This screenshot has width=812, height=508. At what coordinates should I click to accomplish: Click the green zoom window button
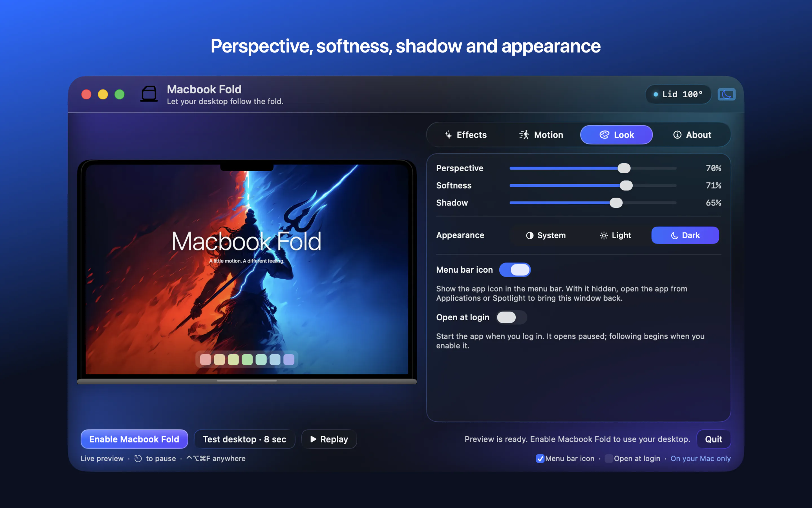120,95
